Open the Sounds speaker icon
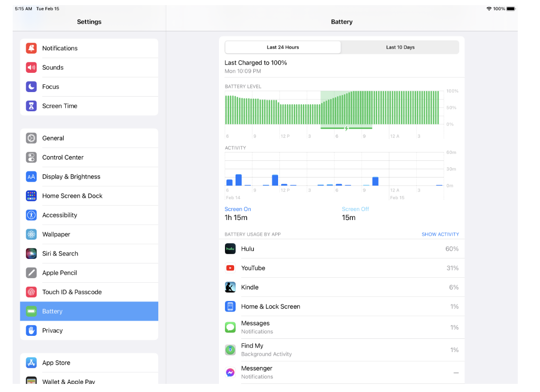Screen dimensions: 540x392 tap(31, 67)
